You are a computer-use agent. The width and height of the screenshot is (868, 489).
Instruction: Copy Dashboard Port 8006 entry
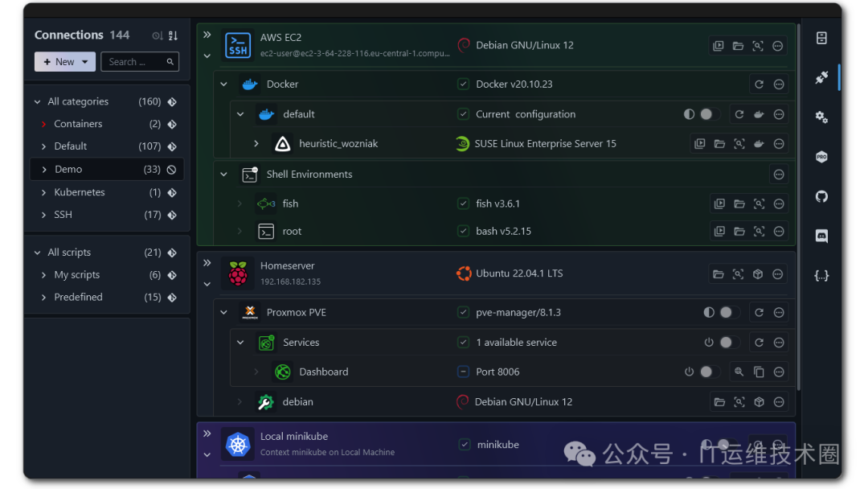coord(759,372)
